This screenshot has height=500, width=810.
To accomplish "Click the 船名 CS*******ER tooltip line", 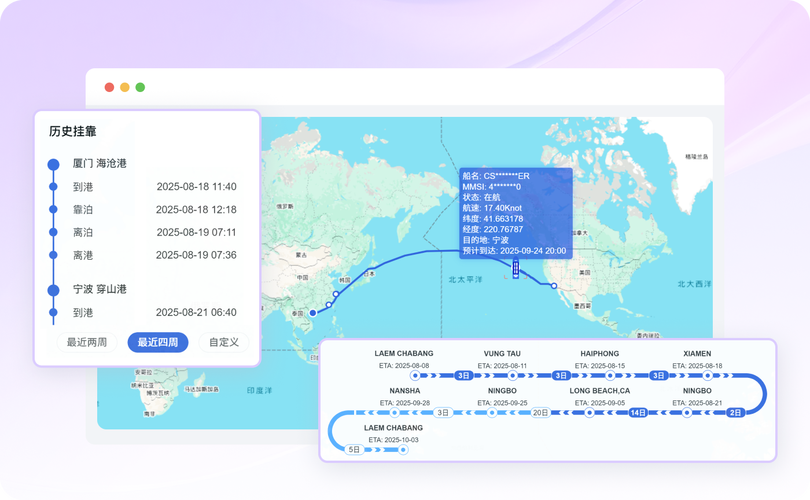I will (x=496, y=176).
